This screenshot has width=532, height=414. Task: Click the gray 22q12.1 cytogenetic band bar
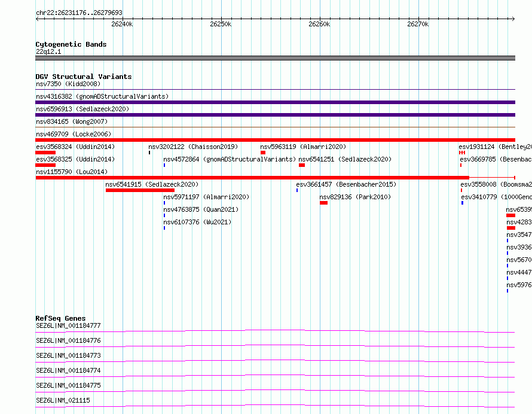click(x=275, y=58)
